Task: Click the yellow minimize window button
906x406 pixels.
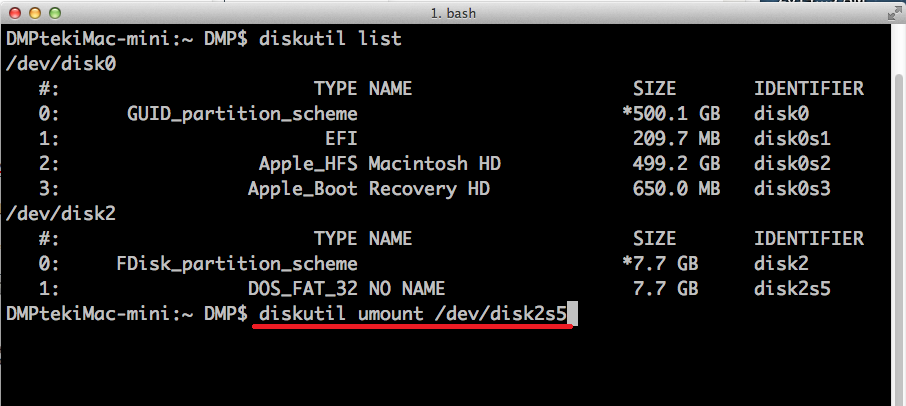Action: pyautogui.click(x=35, y=12)
